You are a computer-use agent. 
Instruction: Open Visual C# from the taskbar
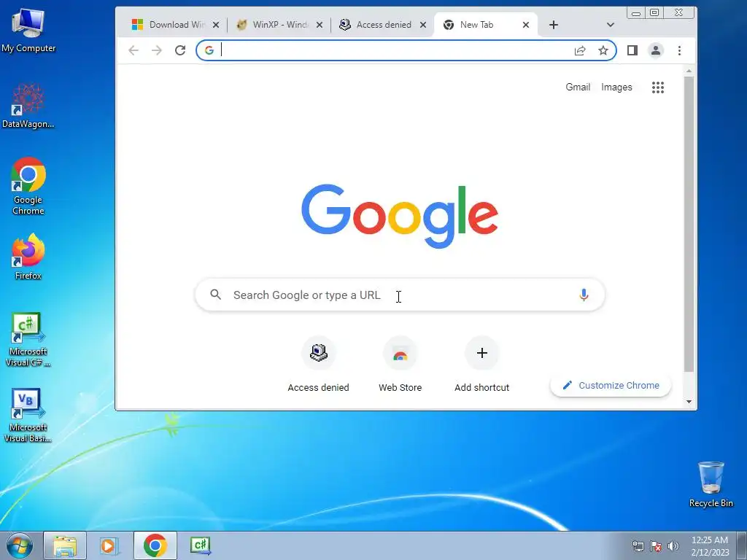[x=200, y=545]
